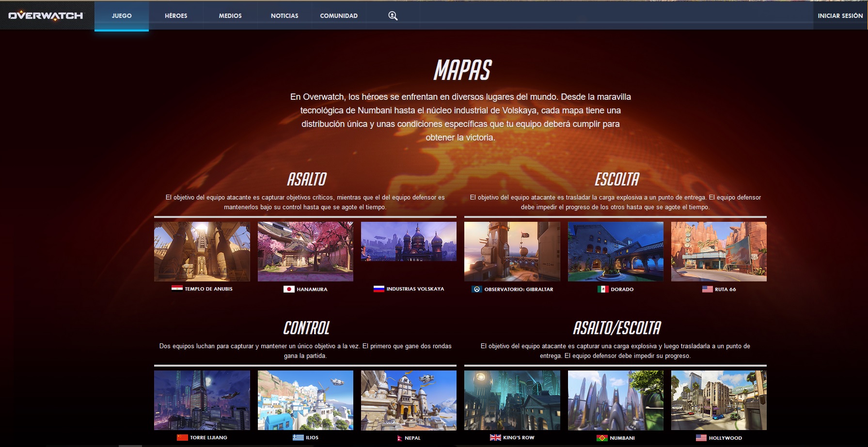Click the Escolta section heading
Viewport: 868px width, 447px height.
(x=617, y=179)
